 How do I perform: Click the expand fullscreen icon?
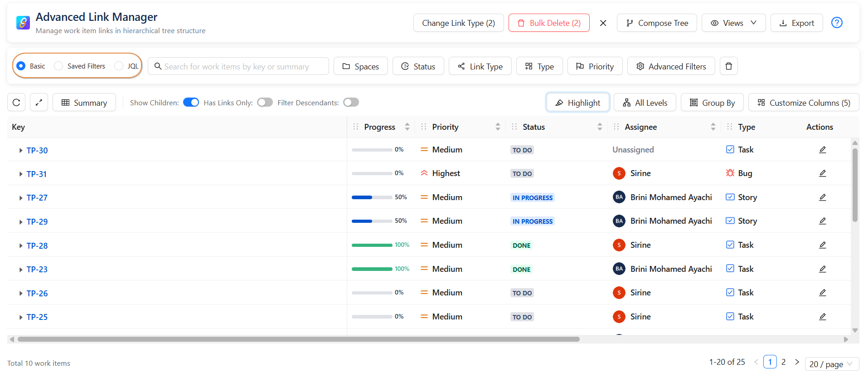click(39, 103)
